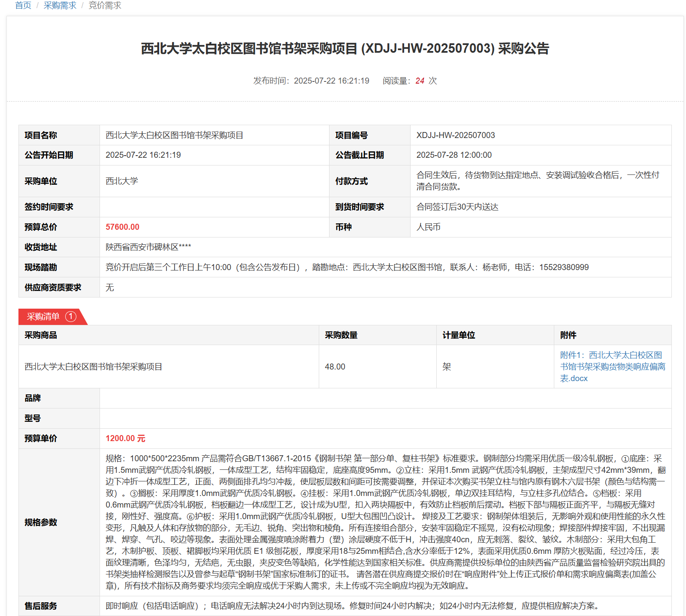Click the deadline 2025-07-28 12:00:00 cell
The height and width of the screenshot is (616, 686).
point(454,155)
